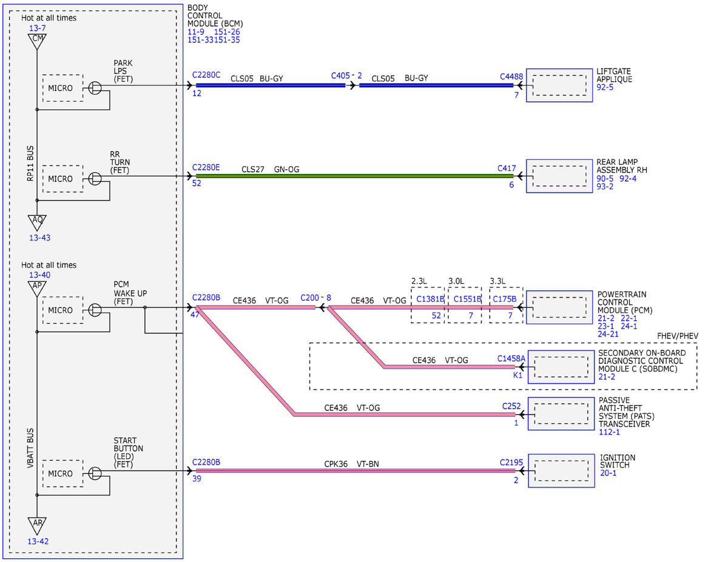This screenshot has width=728, height=562.
Task: Open connector C2280C label
Action: pos(206,75)
